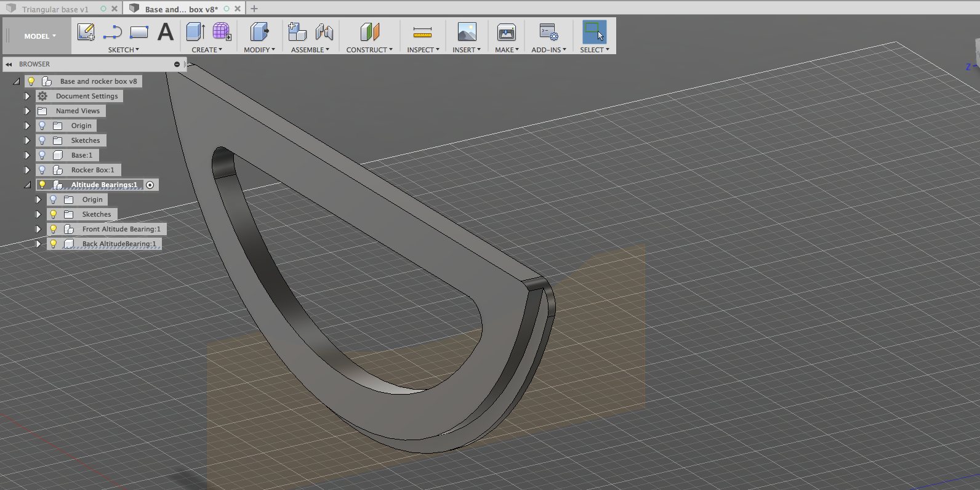Open the INSPECT menu

[x=423, y=50]
